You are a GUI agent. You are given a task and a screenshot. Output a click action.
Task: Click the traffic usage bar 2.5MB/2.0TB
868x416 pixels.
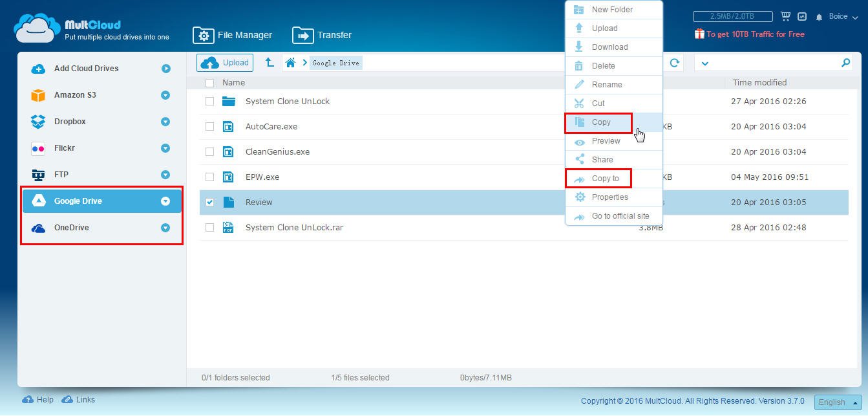[732, 16]
